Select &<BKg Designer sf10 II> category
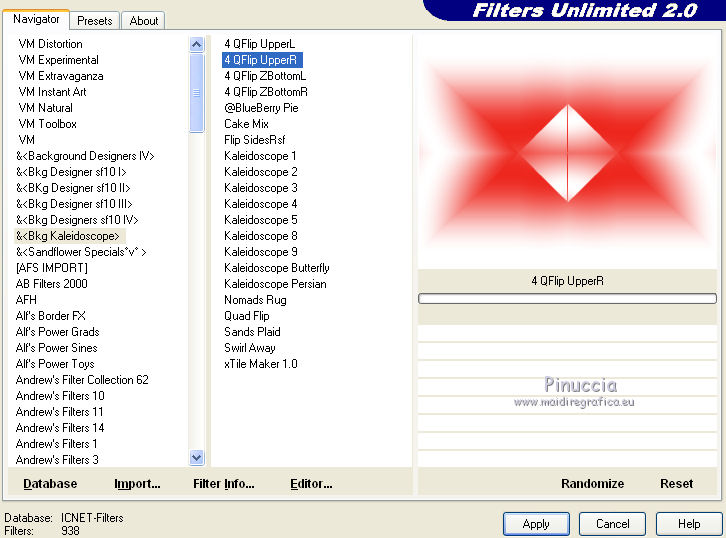Image resolution: width=726 pixels, height=538 pixels. pyautogui.click(x=73, y=188)
